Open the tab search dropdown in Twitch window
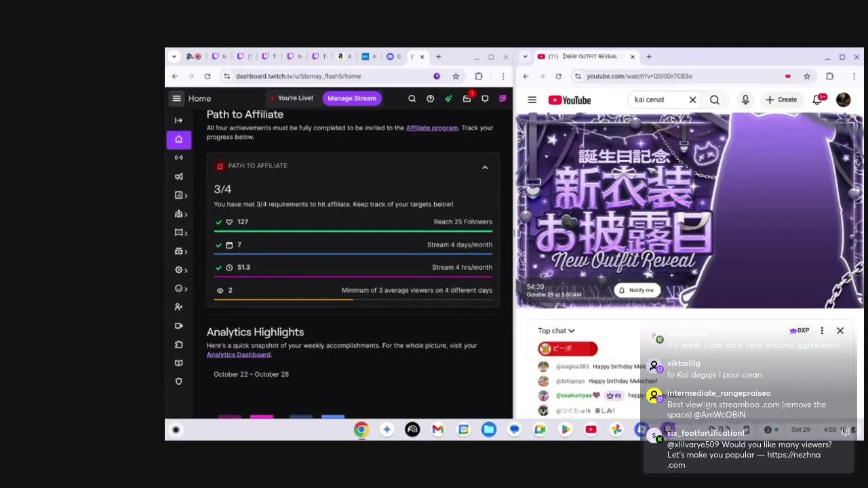The height and width of the screenshot is (488, 868). pyautogui.click(x=174, y=57)
